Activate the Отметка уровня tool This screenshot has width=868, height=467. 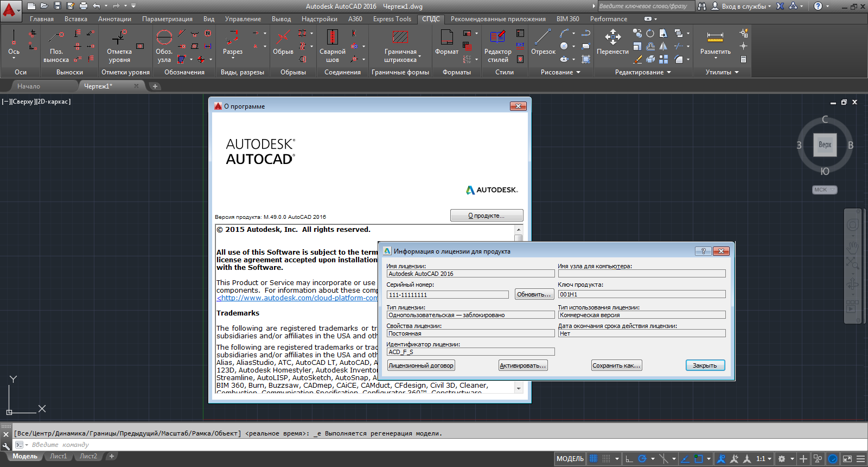tap(119, 46)
